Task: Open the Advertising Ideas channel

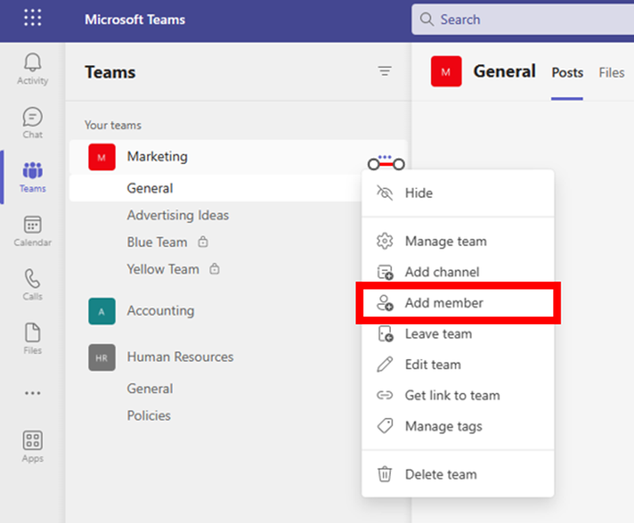Action: pos(178,215)
